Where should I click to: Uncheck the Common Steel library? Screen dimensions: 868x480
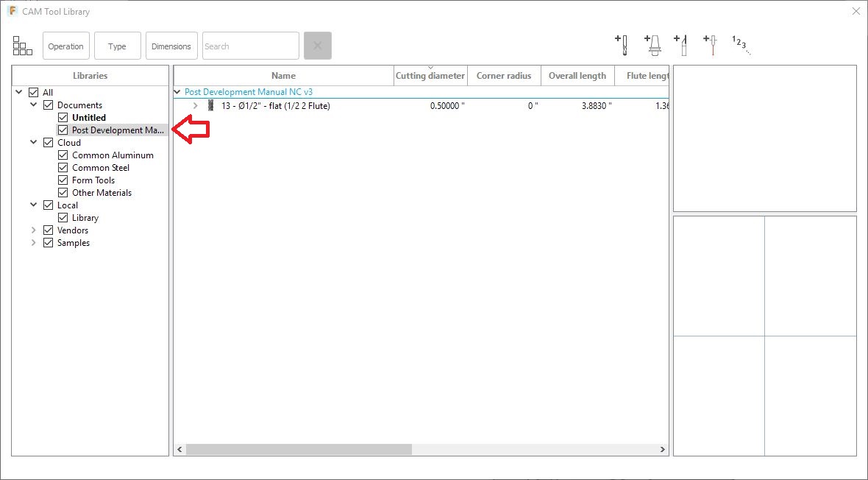(x=63, y=167)
